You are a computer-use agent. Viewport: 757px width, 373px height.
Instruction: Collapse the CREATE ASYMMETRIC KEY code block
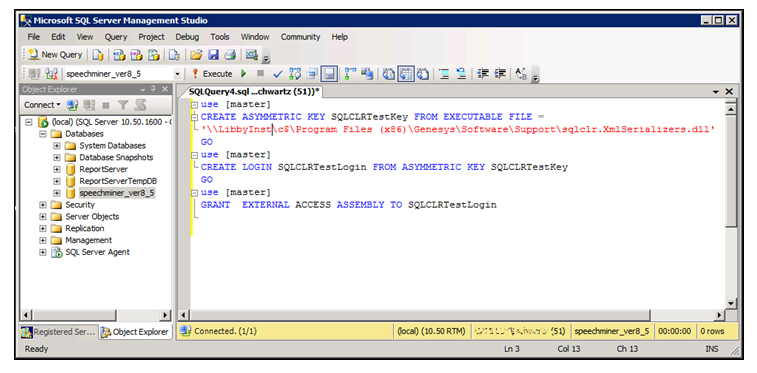click(x=195, y=117)
